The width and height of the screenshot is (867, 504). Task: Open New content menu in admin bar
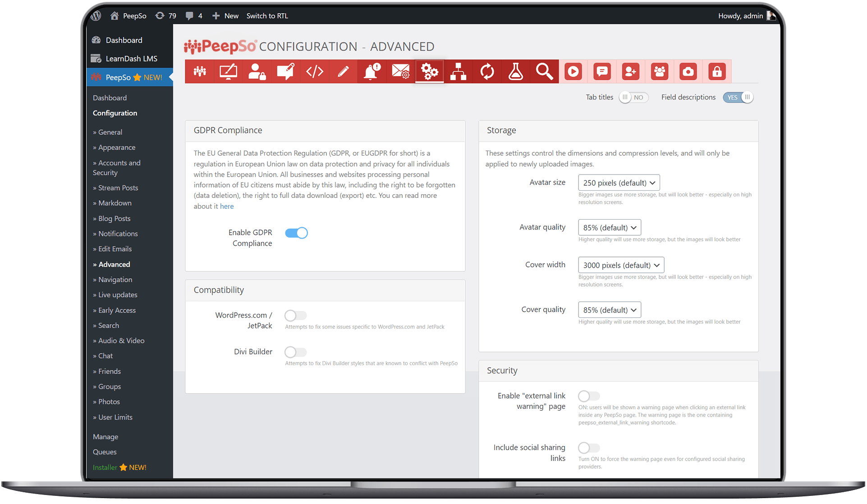click(225, 16)
